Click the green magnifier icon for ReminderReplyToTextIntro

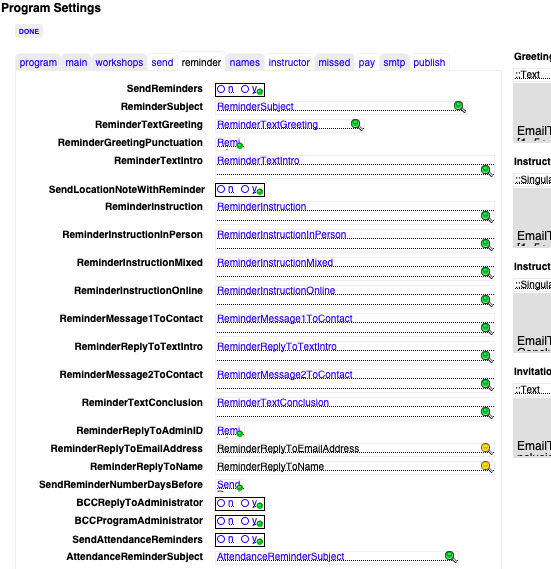[487, 356]
